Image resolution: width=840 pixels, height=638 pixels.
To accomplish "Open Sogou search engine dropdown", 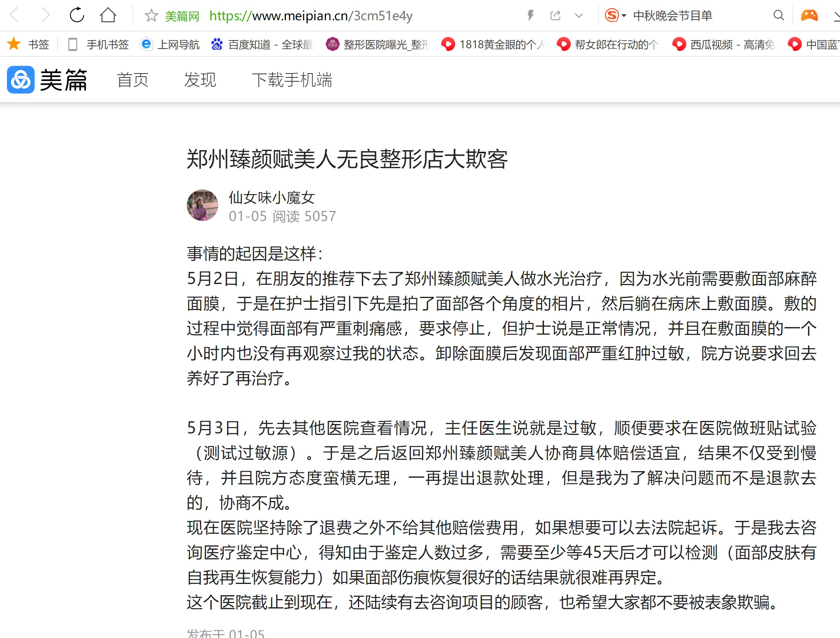I will click(x=615, y=16).
